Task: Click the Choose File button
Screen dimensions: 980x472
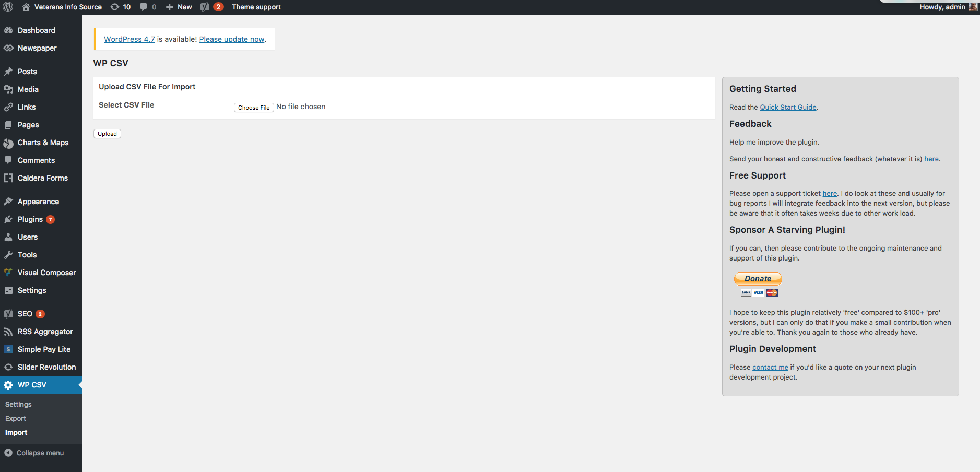Action: [x=254, y=108]
